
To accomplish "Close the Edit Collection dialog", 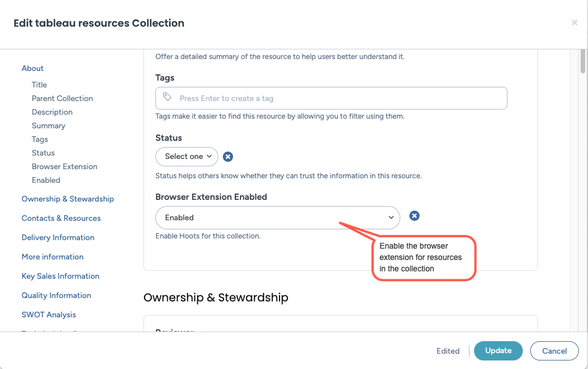I will pos(574,23).
